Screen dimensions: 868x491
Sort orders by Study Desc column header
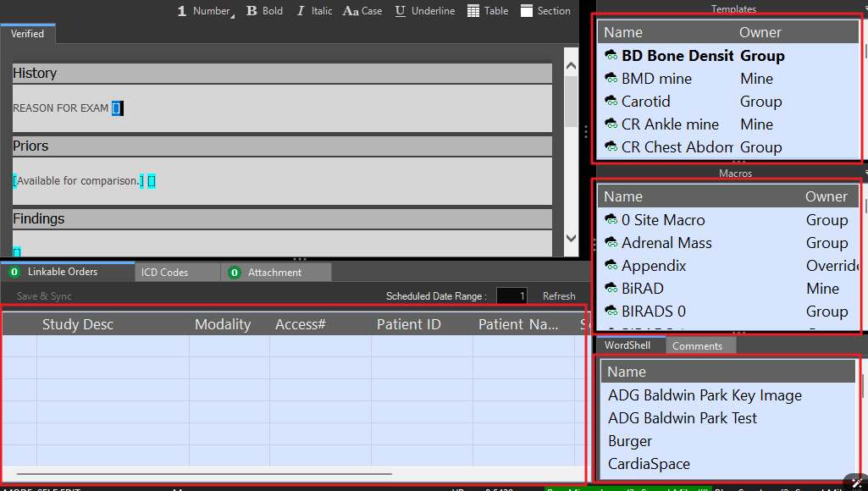coord(78,324)
